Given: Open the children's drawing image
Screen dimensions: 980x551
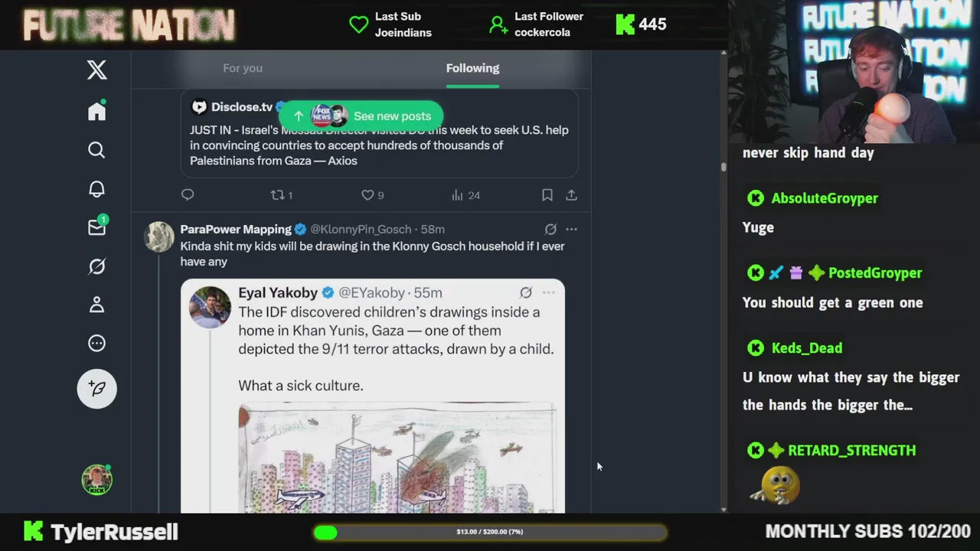Looking at the screenshot, I should click(397, 457).
